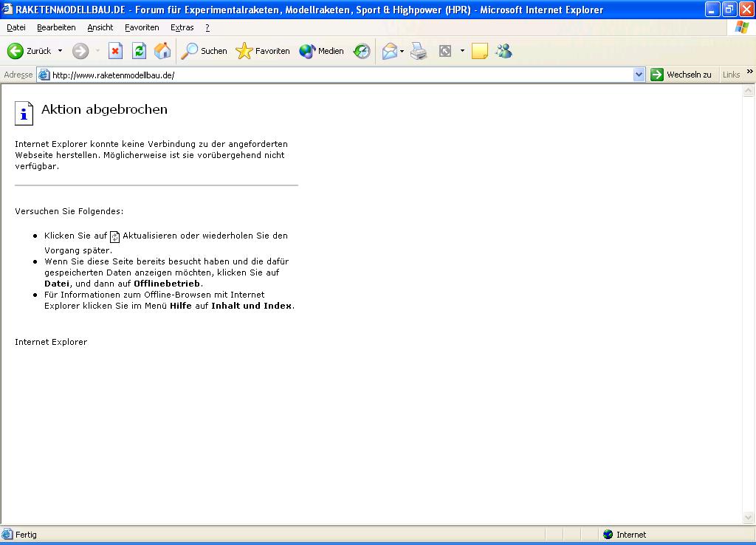The height and width of the screenshot is (545, 756).
Task: Open the Favoriten menu in the menu bar
Action: coord(142,27)
